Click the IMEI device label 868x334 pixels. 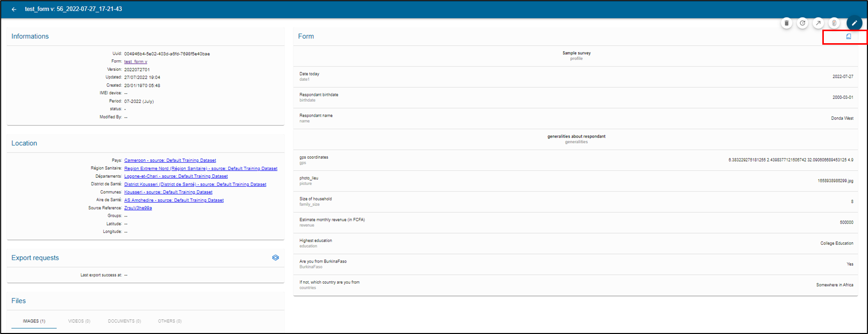110,93
